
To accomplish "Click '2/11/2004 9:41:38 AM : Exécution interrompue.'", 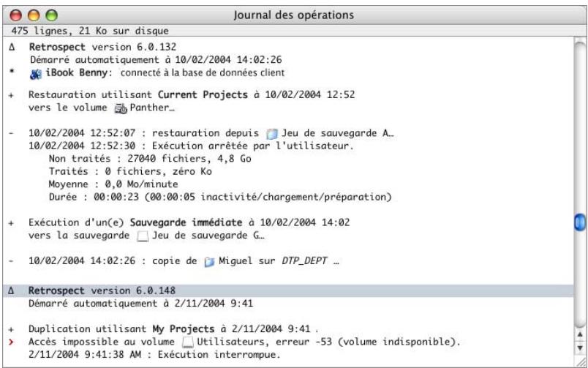I will click(154, 355).
